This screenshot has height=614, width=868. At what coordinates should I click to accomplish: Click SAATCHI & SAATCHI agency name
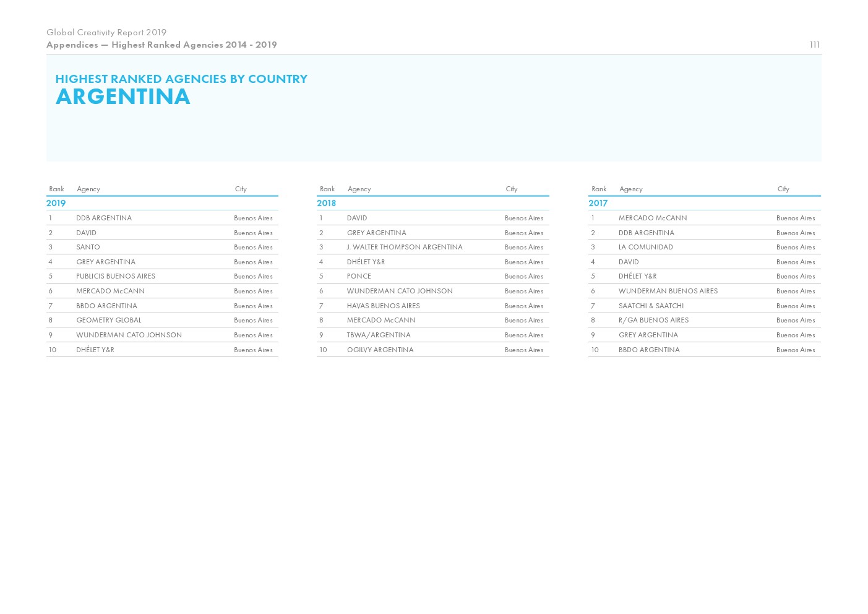[x=651, y=306]
